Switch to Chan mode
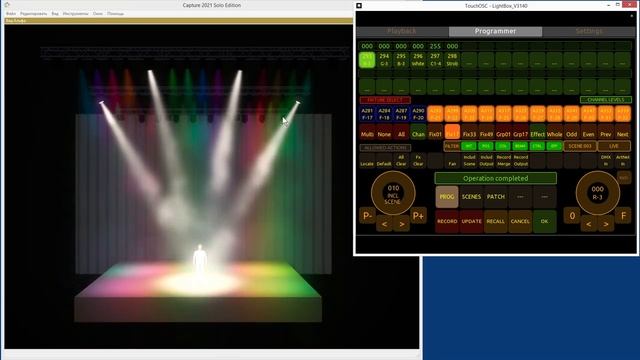 coord(418,133)
